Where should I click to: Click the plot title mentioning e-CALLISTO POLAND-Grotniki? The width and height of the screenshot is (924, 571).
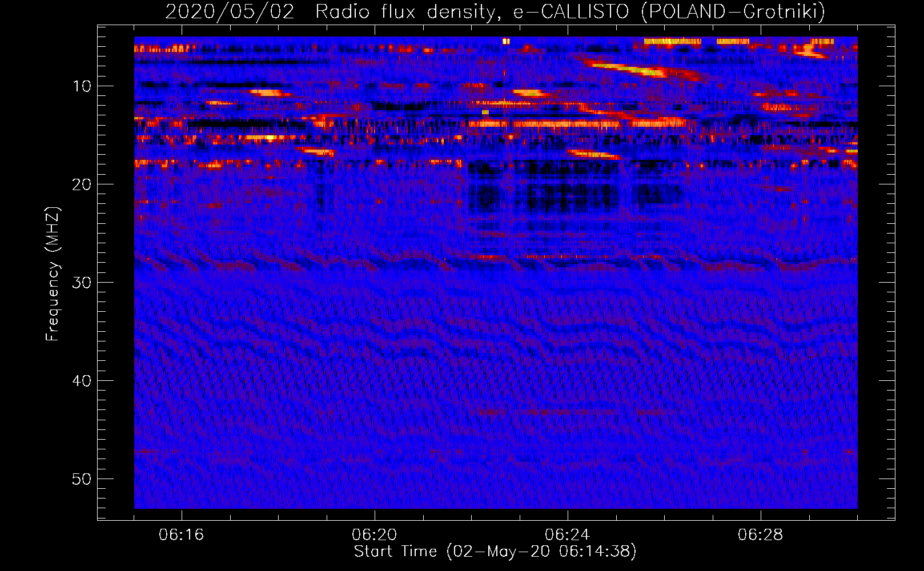(495, 11)
